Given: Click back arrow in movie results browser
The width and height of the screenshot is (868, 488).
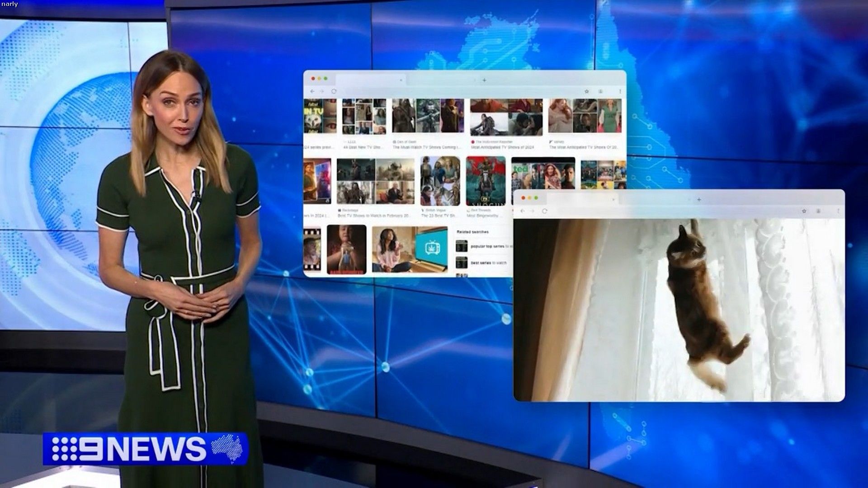Looking at the screenshot, I should pos(312,91).
